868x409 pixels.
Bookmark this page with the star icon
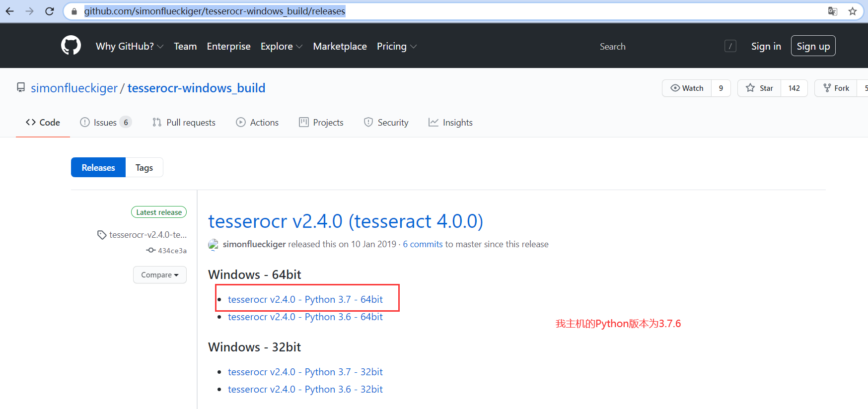pyautogui.click(x=853, y=11)
